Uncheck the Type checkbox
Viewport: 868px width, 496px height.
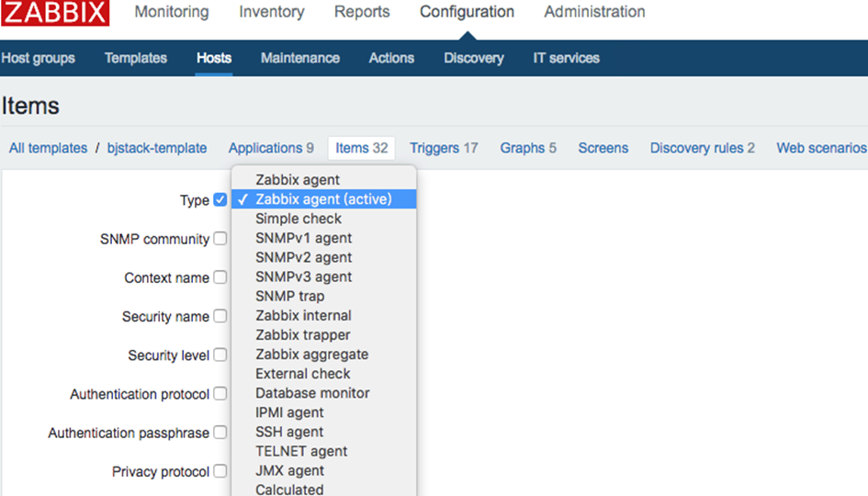coord(220,200)
